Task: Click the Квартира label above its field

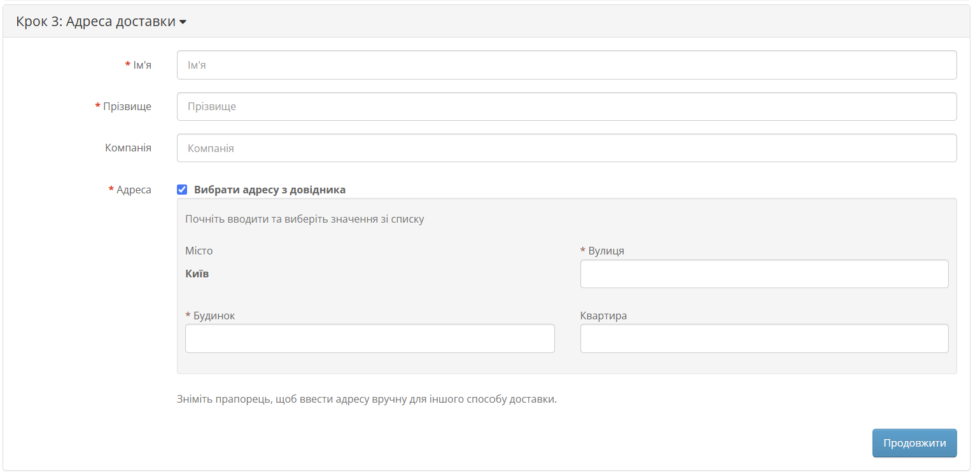Action: [x=603, y=316]
